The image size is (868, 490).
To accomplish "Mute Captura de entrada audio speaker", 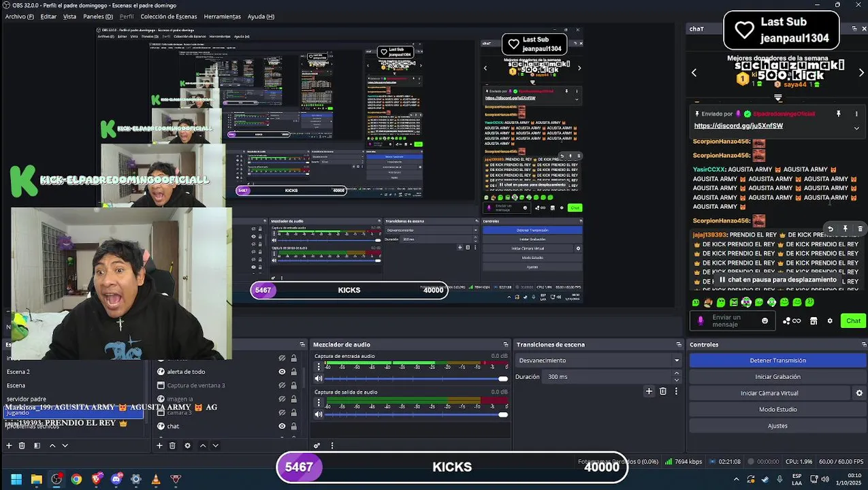I will pos(318,378).
